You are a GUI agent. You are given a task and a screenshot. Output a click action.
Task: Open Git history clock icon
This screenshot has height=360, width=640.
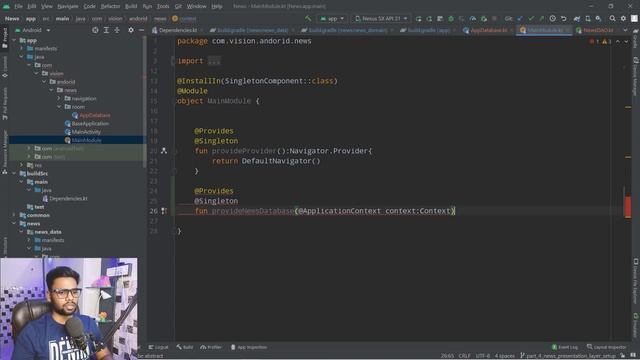pos(553,18)
